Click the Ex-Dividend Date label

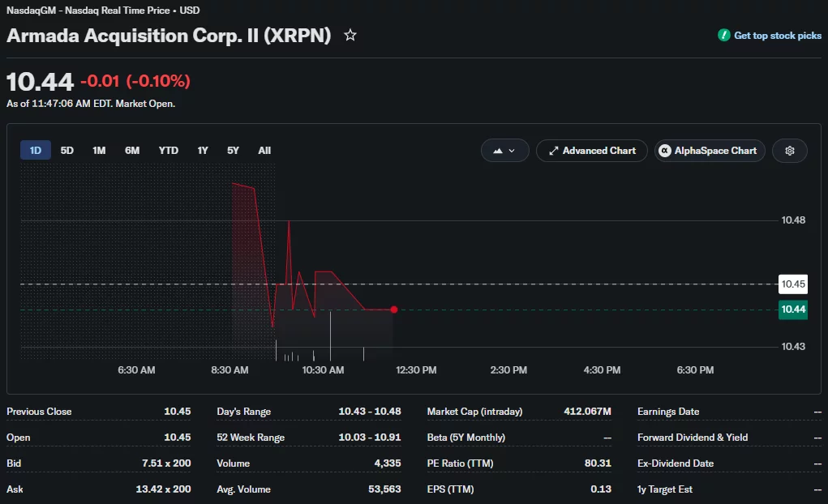[x=676, y=463]
